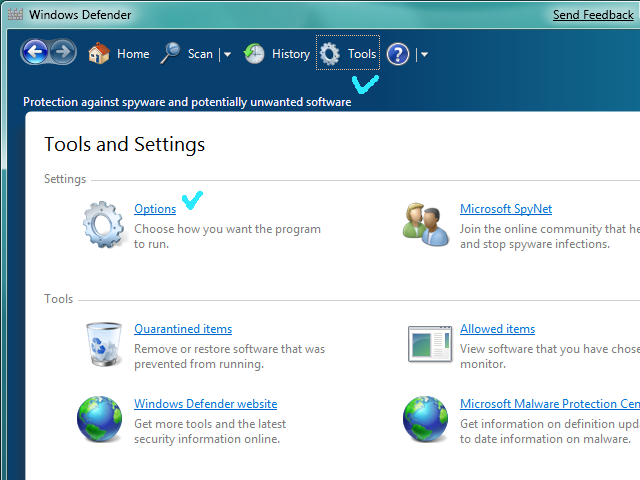The width and height of the screenshot is (640, 480).
Task: Open the Allowed items link
Action: (497, 329)
